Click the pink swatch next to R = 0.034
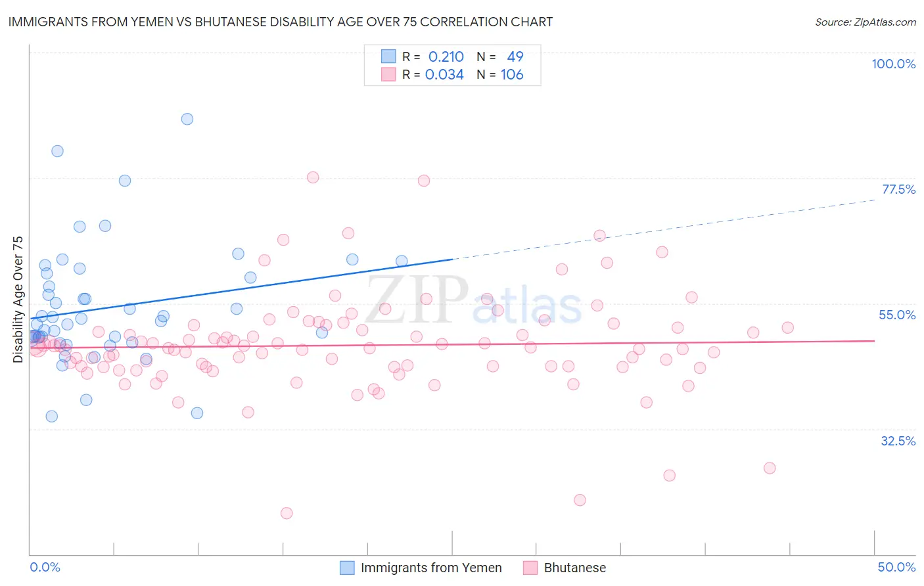The image size is (924, 586). 388,74
